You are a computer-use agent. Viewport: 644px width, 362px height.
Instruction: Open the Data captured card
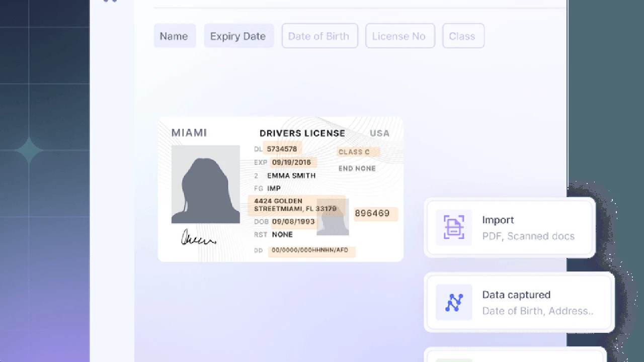(x=519, y=303)
